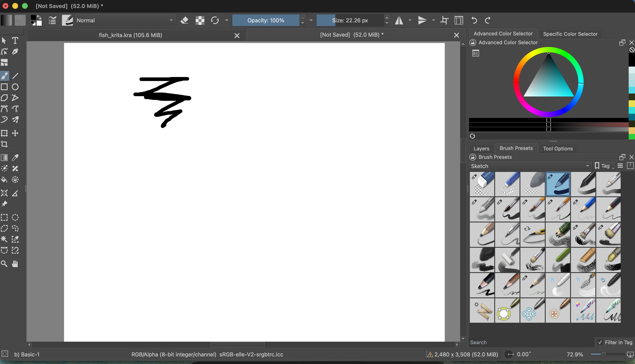Adjust the Opacity 100% slider
The image size is (635, 364).
tap(265, 20)
